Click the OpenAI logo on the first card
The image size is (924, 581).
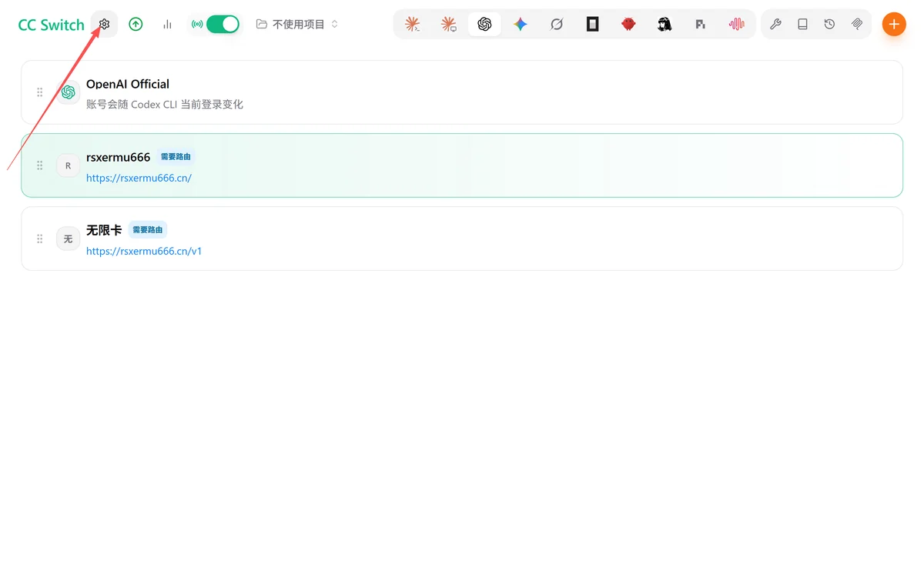(68, 92)
